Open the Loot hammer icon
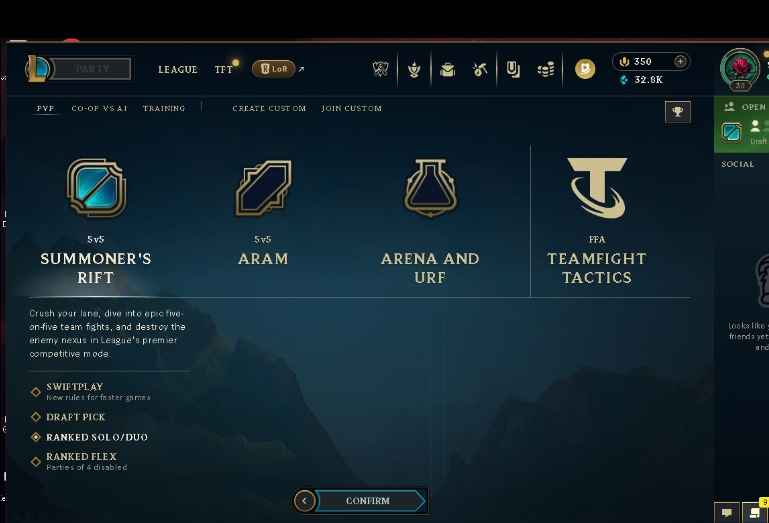 (480, 70)
